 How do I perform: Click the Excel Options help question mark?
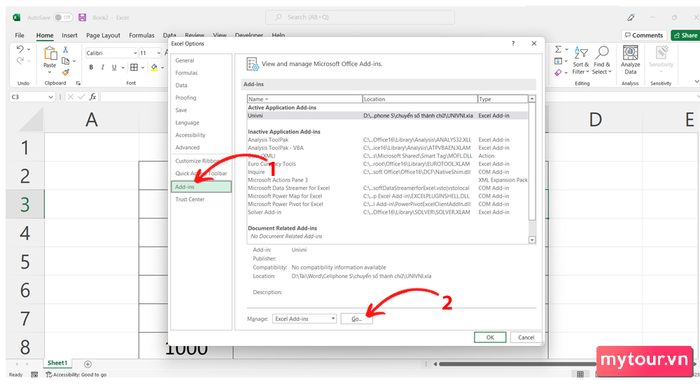coord(513,43)
